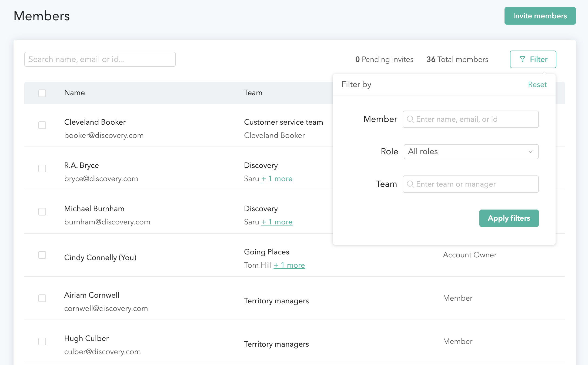Expand '+ 1 more' under Going Places
588x365 pixels.
289,265
